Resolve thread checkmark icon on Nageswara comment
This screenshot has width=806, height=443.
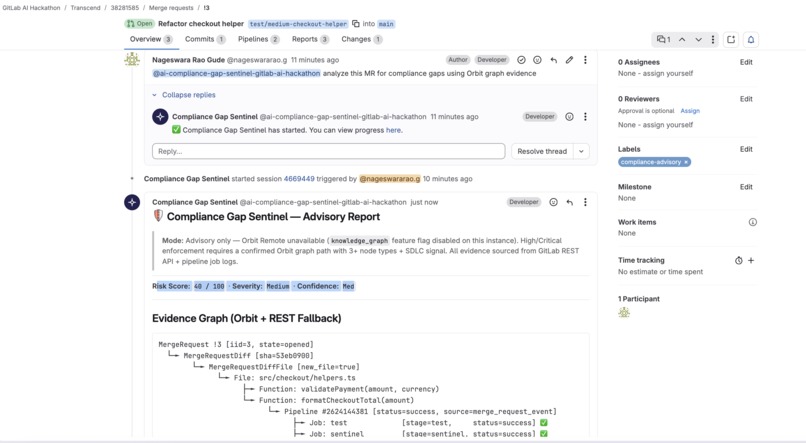click(x=521, y=60)
